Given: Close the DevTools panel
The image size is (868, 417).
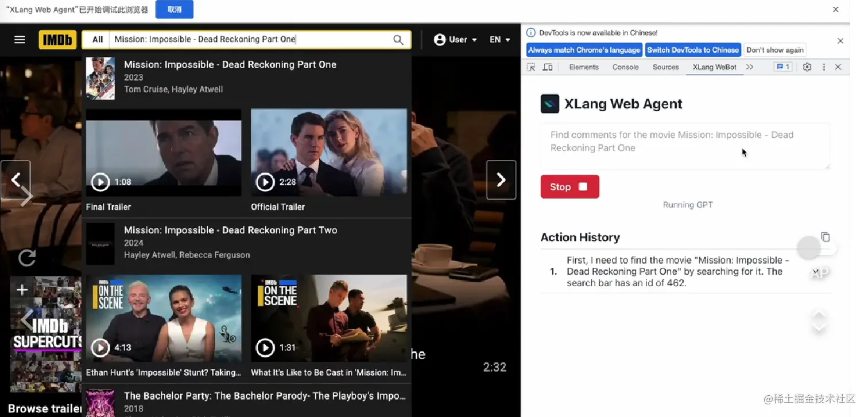Looking at the screenshot, I should pos(838,67).
